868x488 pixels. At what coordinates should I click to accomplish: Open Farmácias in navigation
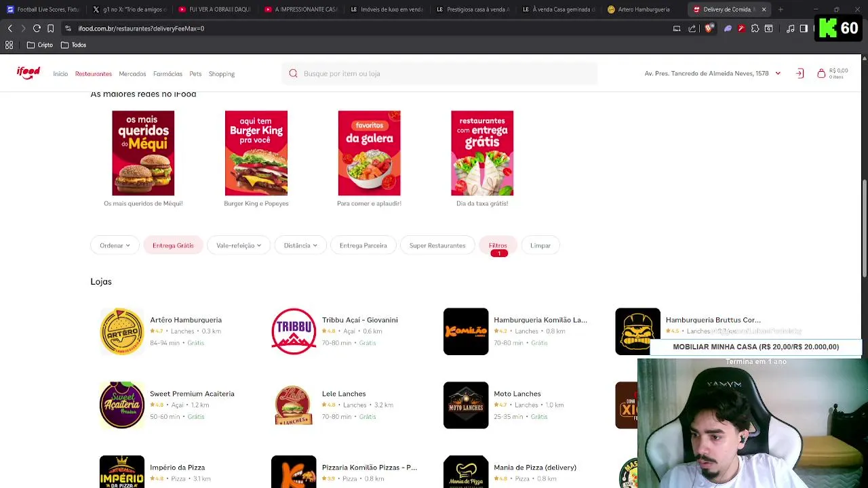pyautogui.click(x=167, y=74)
